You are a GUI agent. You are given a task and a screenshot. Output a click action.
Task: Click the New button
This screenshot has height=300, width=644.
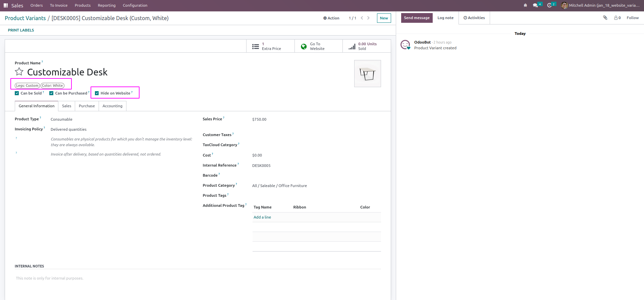pyautogui.click(x=384, y=18)
